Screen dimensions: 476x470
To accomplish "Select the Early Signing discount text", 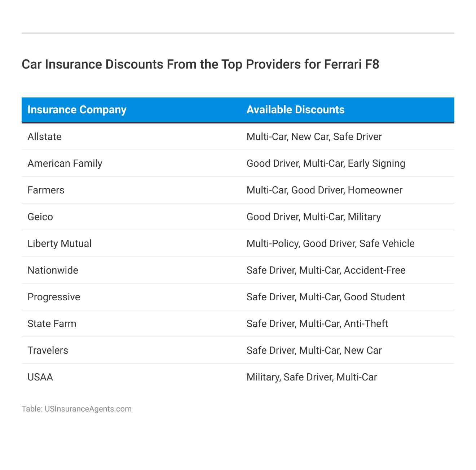I will coord(376,164).
